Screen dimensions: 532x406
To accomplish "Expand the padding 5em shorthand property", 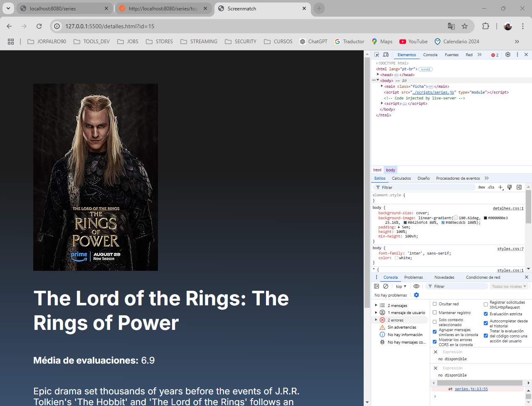I will (399, 227).
